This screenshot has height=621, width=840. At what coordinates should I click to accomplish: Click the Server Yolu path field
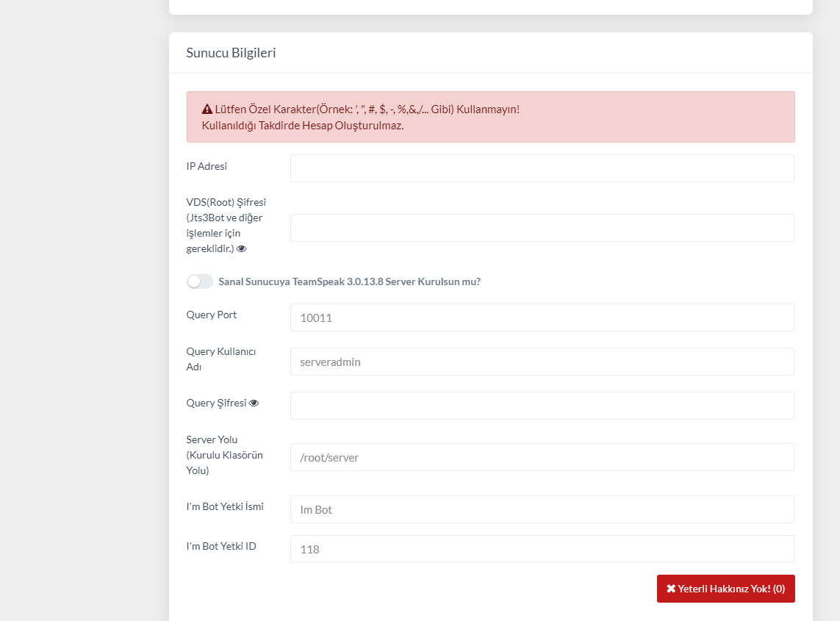542,457
